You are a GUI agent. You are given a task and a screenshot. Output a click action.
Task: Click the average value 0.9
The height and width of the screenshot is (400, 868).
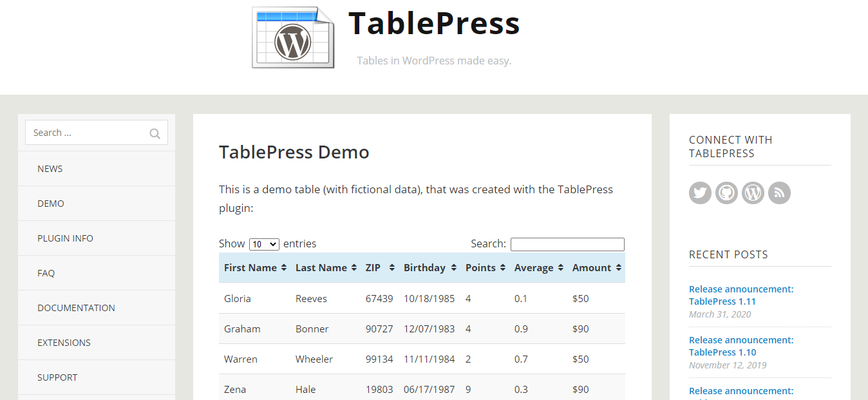point(521,329)
